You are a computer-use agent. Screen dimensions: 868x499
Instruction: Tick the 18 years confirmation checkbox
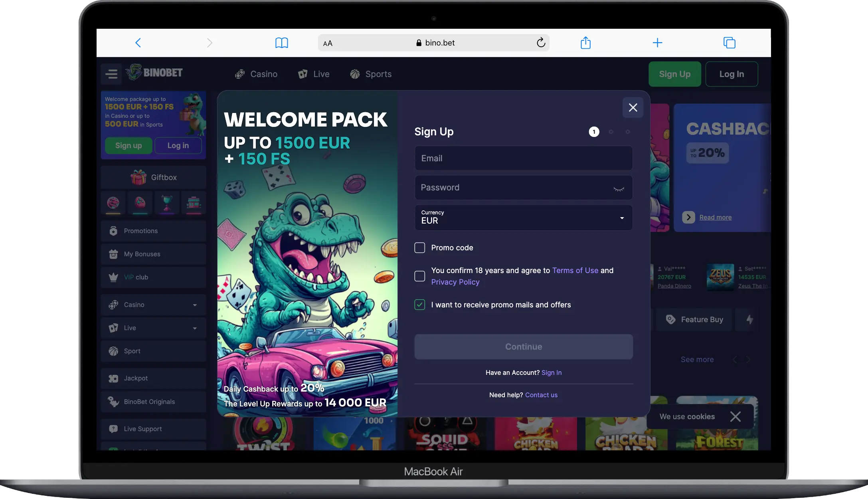(420, 276)
